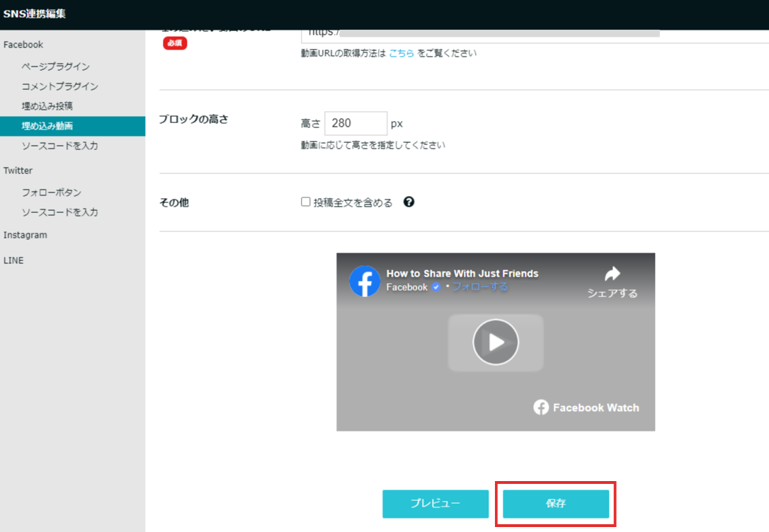Click the 動画に応じて高さを指定してください hint

point(372,145)
